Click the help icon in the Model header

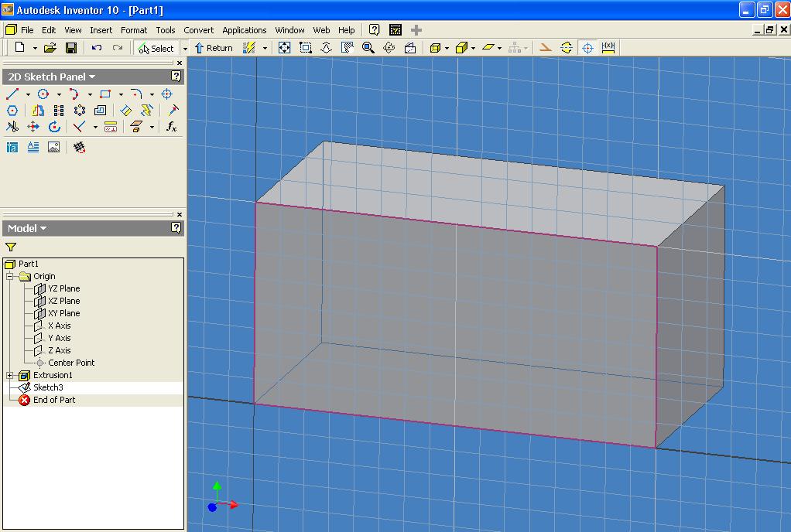[x=176, y=227]
